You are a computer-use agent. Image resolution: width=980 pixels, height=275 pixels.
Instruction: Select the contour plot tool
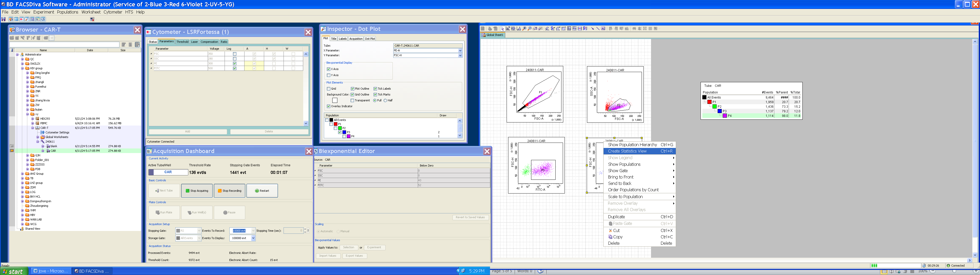(513, 29)
